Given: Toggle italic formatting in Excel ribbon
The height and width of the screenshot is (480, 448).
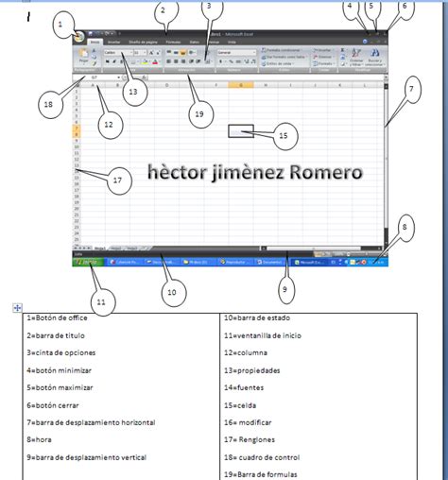Looking at the screenshot, I should (x=114, y=61).
